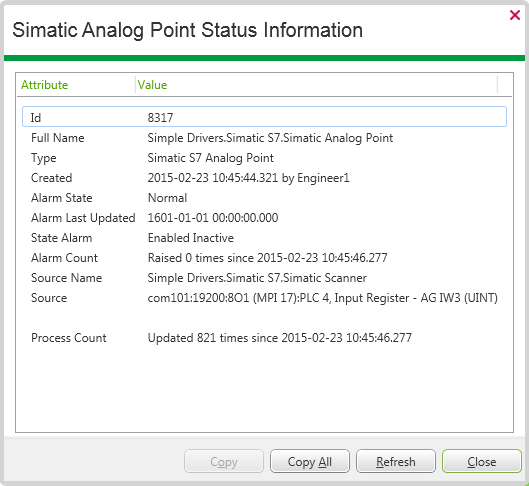529x486 pixels.
Task: Click the Copy All button
Action: coord(310,461)
